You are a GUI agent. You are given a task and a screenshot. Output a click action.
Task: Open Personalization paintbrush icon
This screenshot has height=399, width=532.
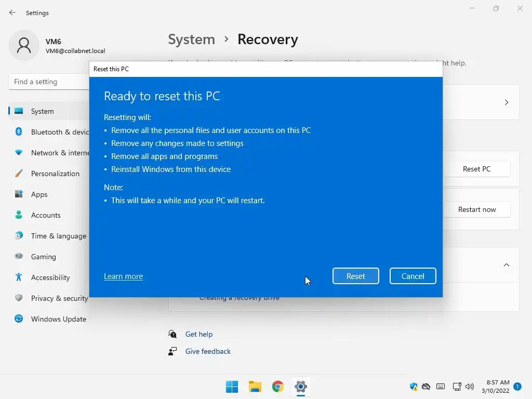tap(19, 174)
